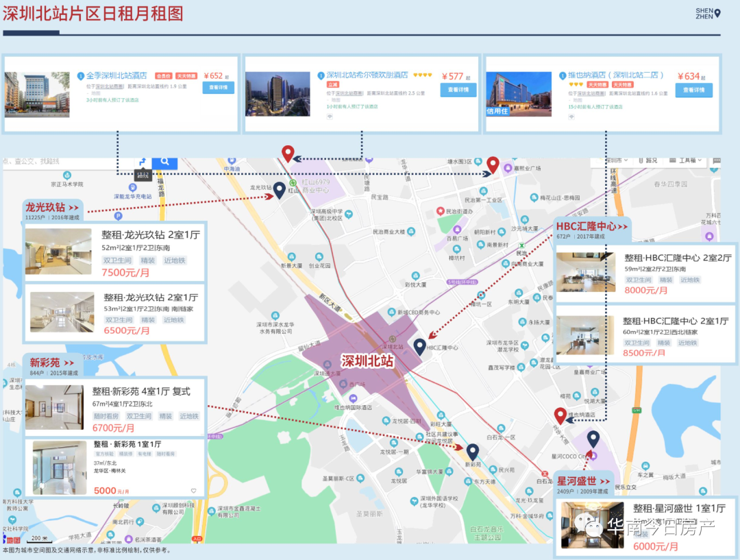Screen dimensions: 740x560
Task: Click the 创业花园 map marker
Action: coord(319,257)
